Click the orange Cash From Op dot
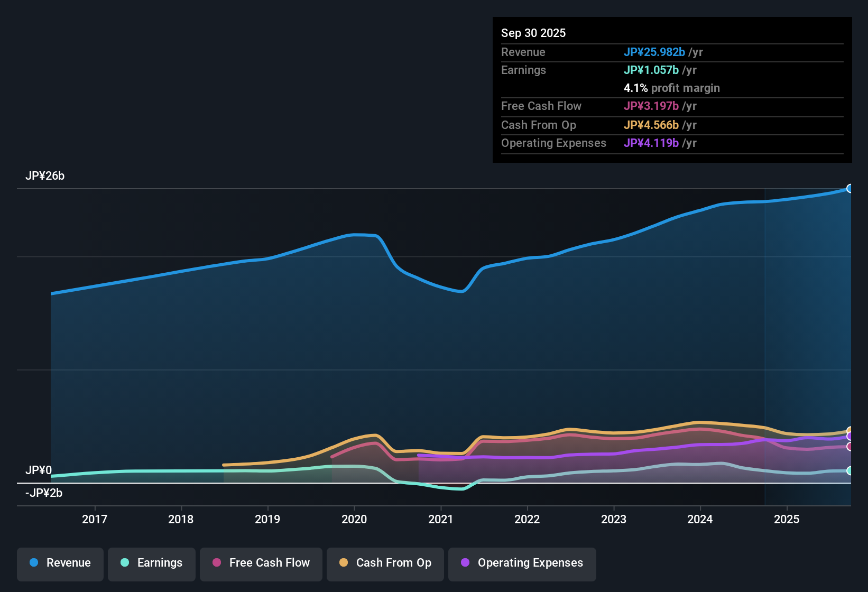868x592 pixels. point(343,563)
